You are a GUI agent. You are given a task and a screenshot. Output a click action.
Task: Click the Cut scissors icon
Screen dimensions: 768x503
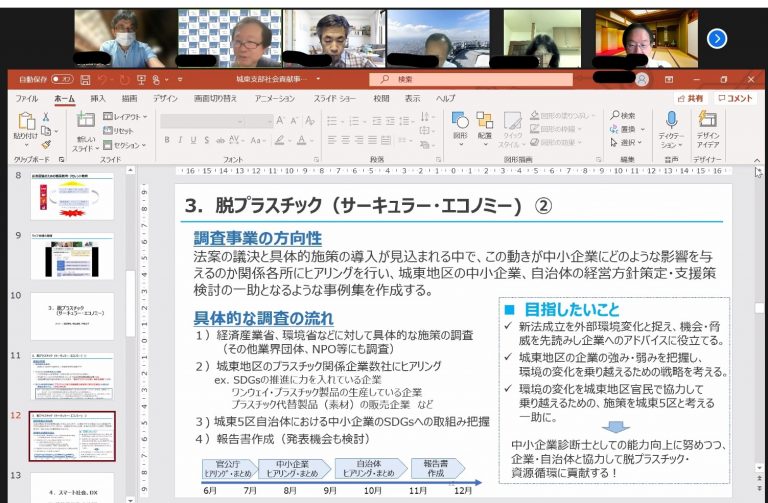[x=46, y=117]
